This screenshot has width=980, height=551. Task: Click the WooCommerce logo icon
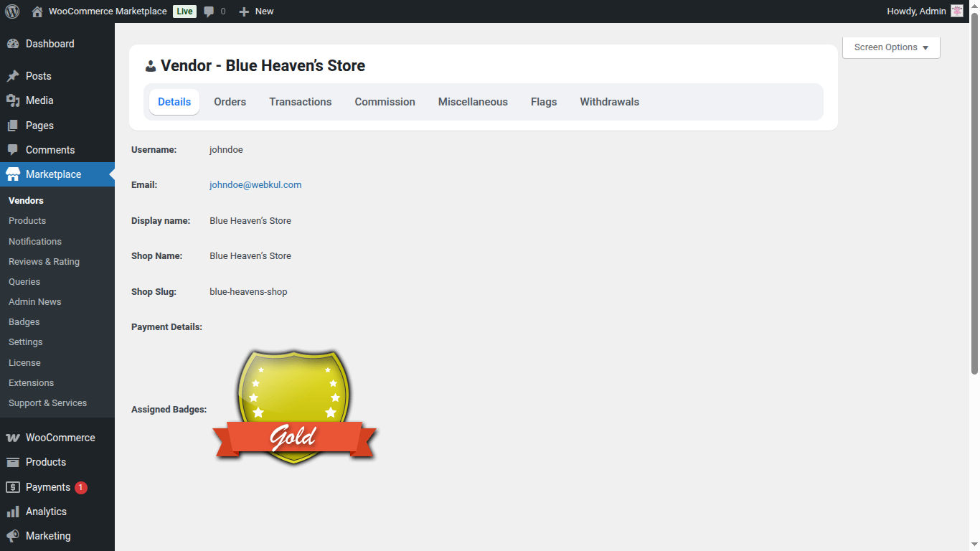pyautogui.click(x=13, y=438)
